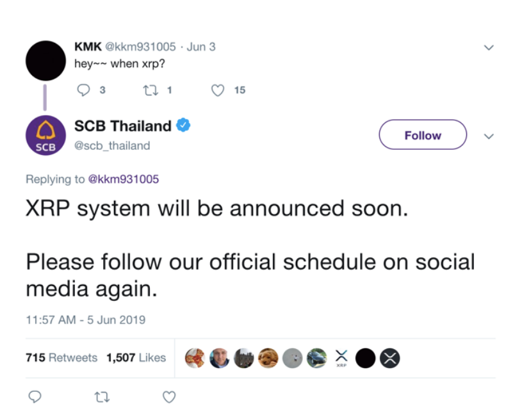The width and height of the screenshot is (506, 420).
Task: Open the SCB Thailand purple profile avatar
Action: click(x=46, y=135)
